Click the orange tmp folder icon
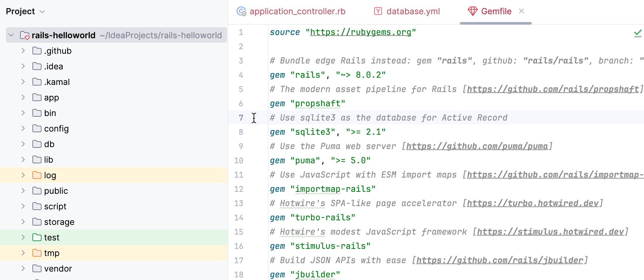The image size is (644, 280). point(37,253)
